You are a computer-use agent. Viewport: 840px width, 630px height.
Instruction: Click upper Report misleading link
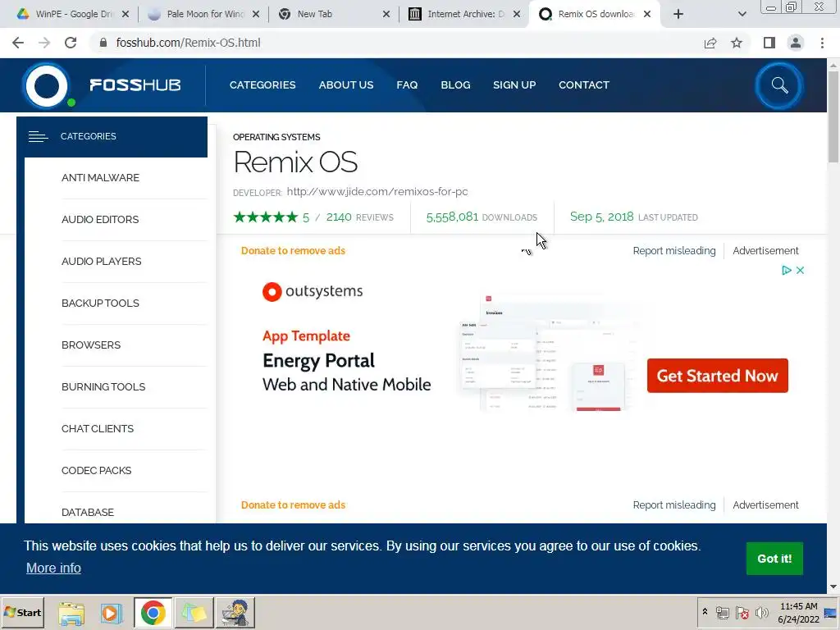674,251
